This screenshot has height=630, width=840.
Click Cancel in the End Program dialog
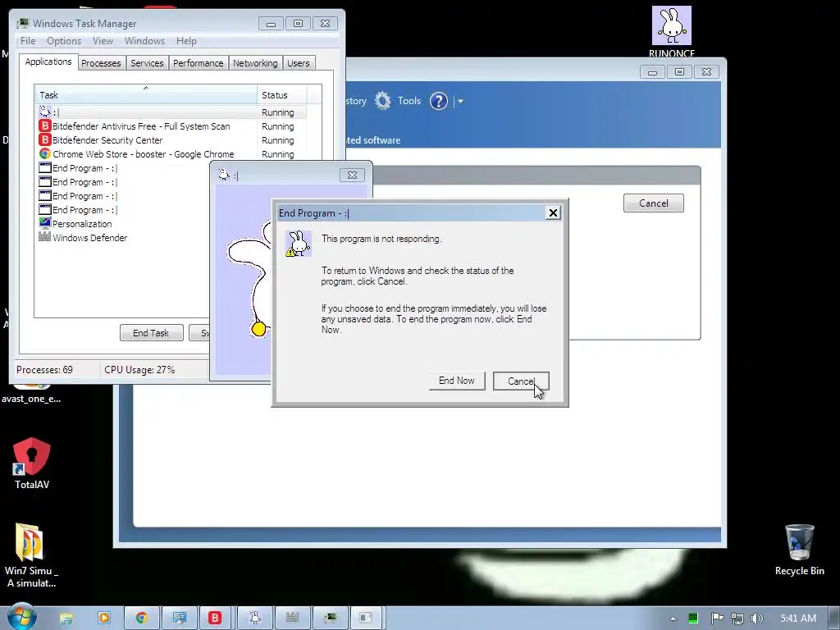coord(521,381)
